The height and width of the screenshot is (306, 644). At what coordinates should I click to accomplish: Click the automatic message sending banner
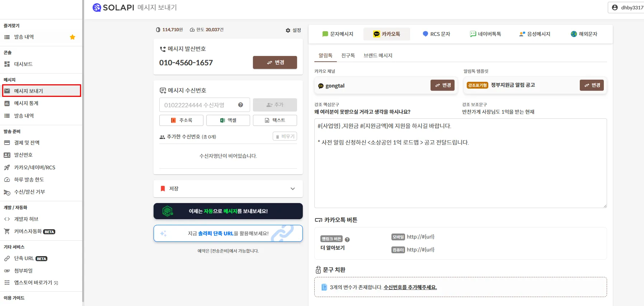point(228,211)
